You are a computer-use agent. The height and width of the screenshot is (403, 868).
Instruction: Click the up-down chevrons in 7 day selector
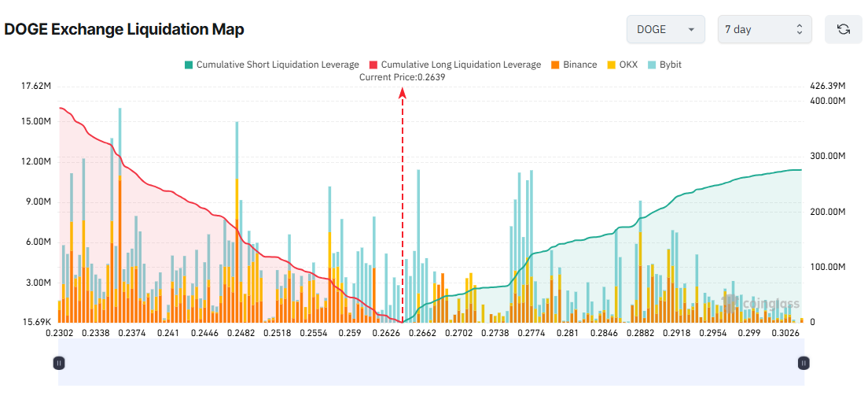coord(799,29)
